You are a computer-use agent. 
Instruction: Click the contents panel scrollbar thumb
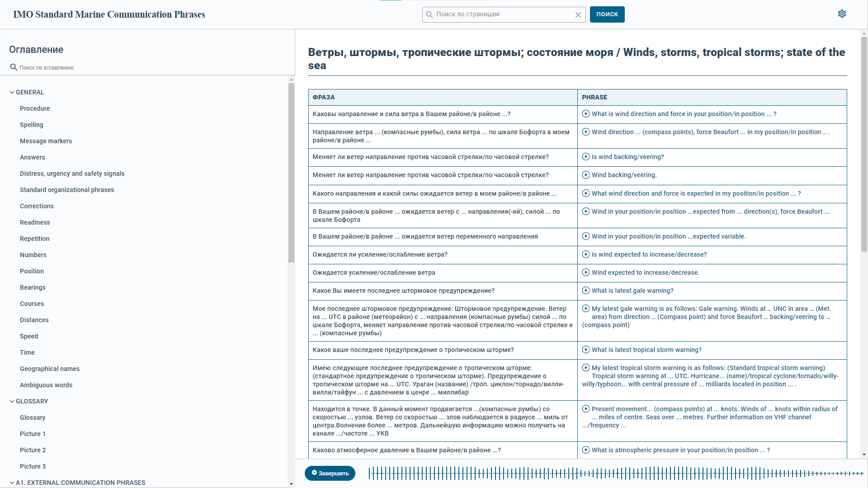[x=291, y=173]
